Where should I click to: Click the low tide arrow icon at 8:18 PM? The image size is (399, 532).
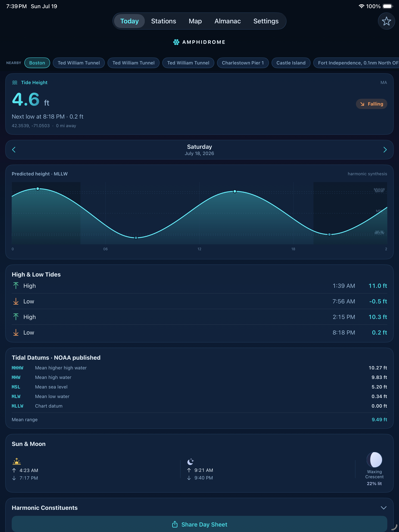[x=16, y=332]
